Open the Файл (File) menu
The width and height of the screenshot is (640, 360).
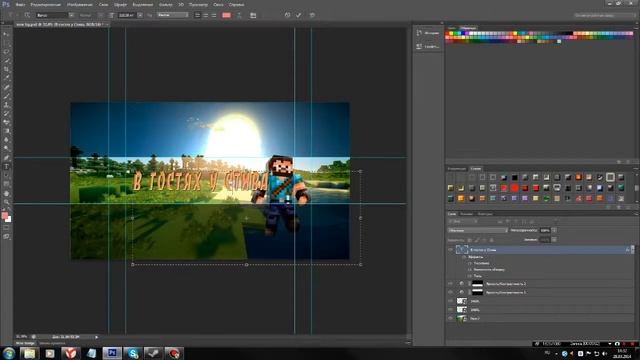[x=20, y=4]
